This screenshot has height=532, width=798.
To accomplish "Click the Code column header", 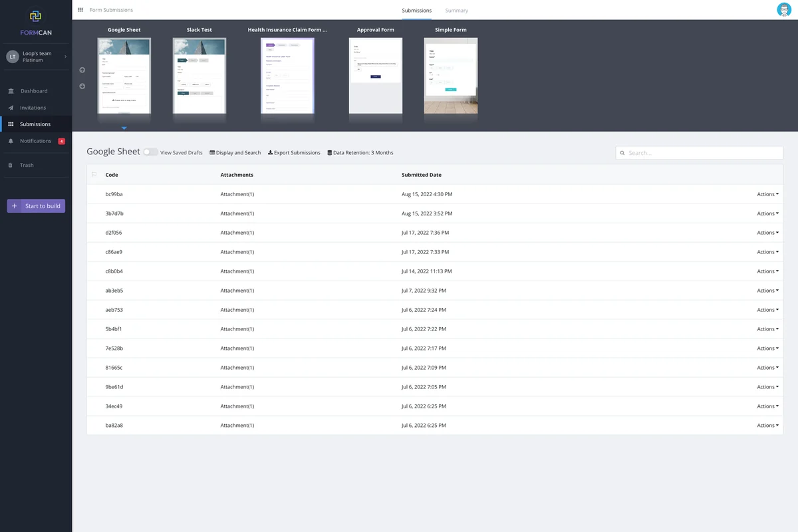I will point(112,175).
